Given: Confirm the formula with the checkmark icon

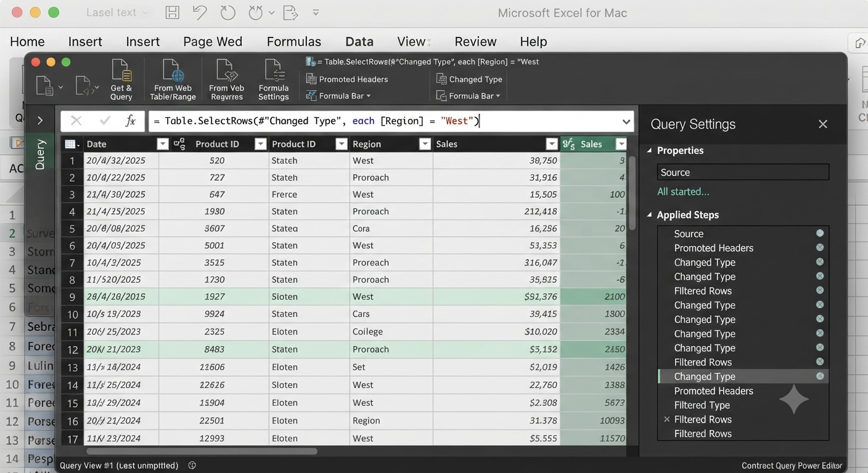Looking at the screenshot, I should (x=105, y=121).
